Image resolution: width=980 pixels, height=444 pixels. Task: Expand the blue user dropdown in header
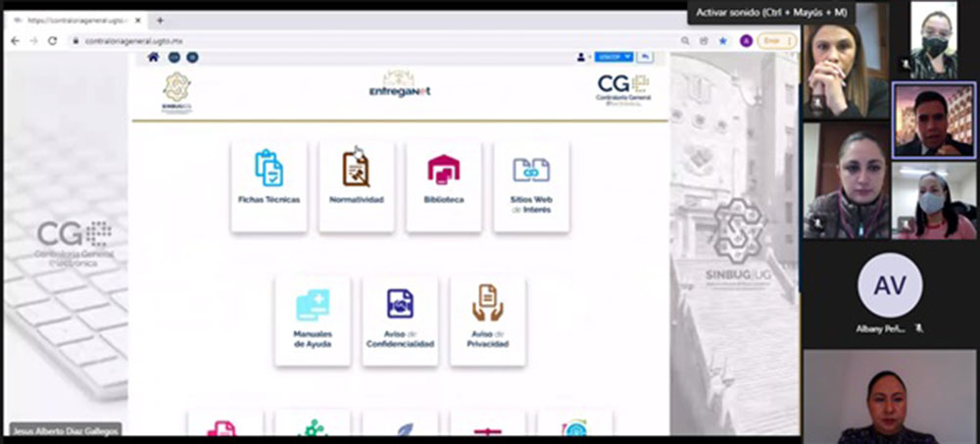[614, 57]
